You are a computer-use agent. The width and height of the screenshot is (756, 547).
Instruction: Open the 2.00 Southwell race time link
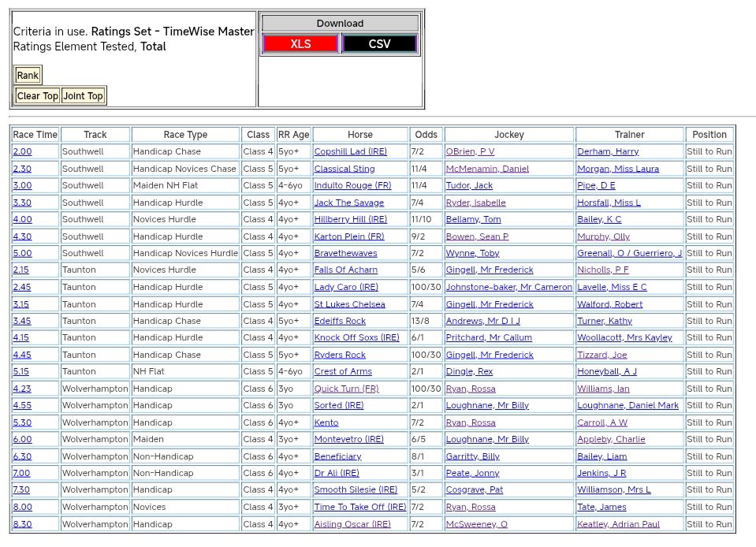22,151
